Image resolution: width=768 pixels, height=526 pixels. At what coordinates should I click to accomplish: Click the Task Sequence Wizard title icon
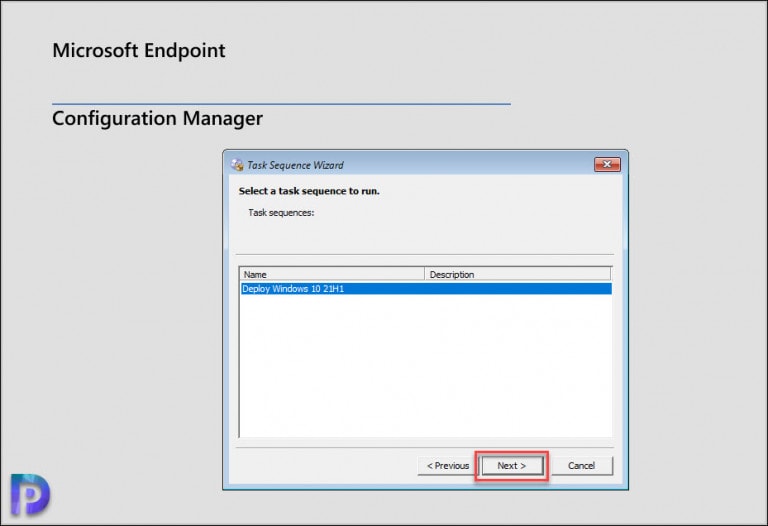coord(237,165)
